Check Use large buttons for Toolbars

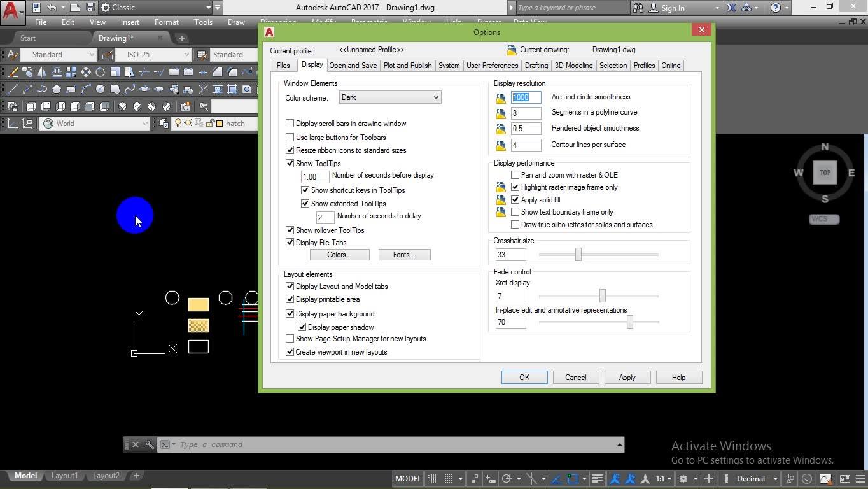(290, 138)
